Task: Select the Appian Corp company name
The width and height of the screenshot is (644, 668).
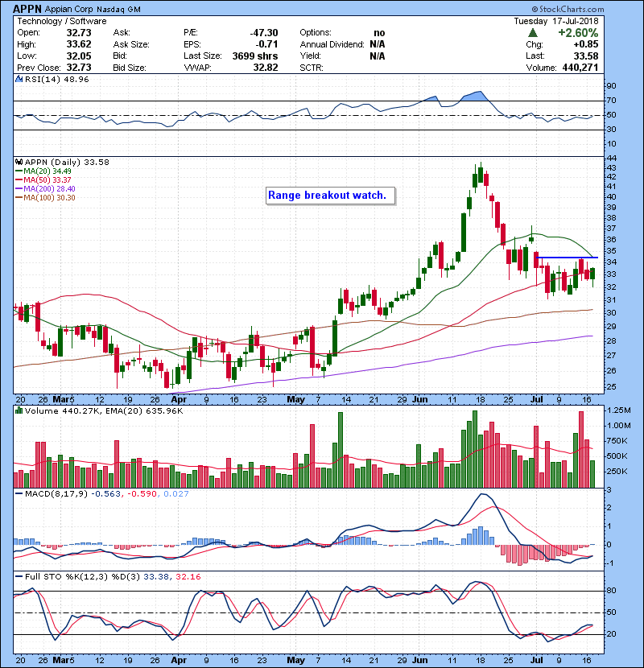Action: (x=69, y=10)
